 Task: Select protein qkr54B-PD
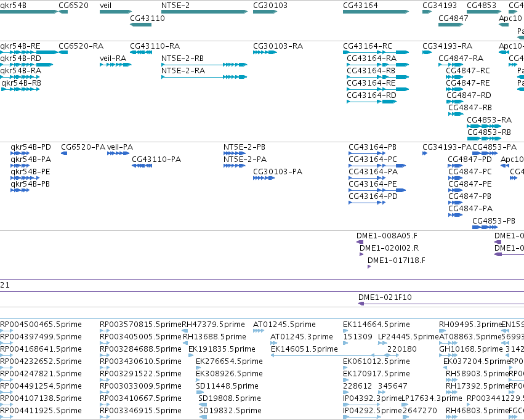coord(20,153)
